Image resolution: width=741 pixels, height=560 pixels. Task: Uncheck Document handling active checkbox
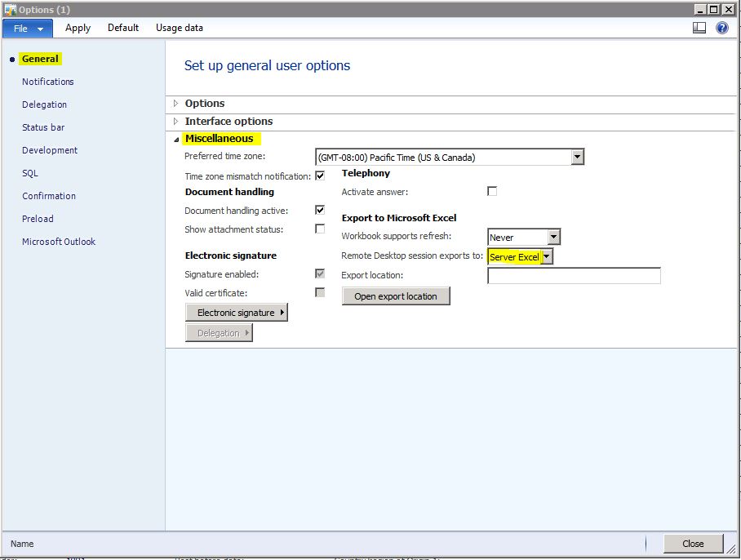320,210
